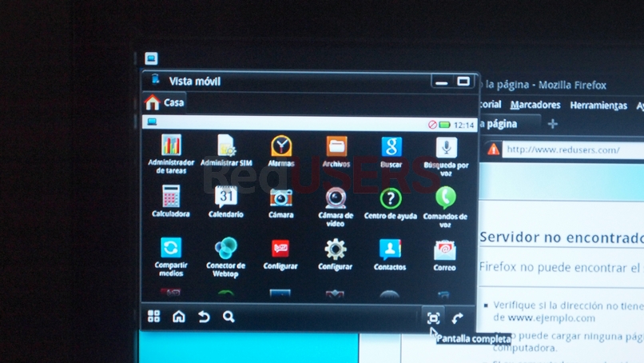Launch Cámara de video app
The image size is (644, 363).
click(336, 207)
